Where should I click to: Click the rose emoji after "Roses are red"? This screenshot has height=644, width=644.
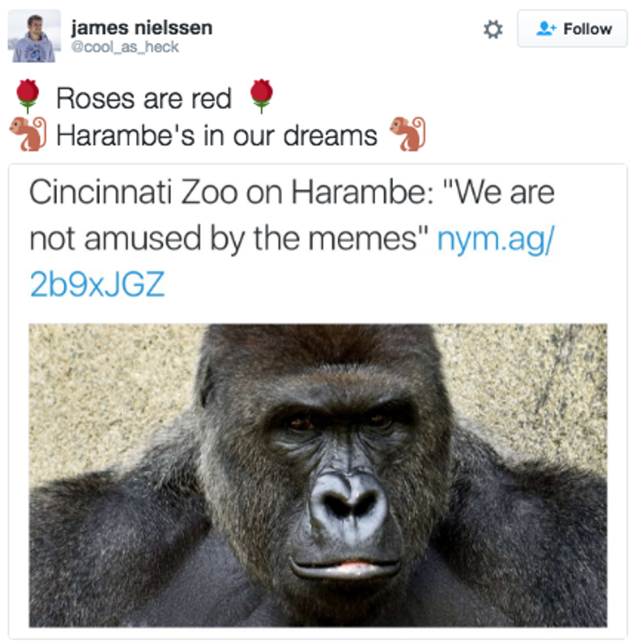pos(262,96)
